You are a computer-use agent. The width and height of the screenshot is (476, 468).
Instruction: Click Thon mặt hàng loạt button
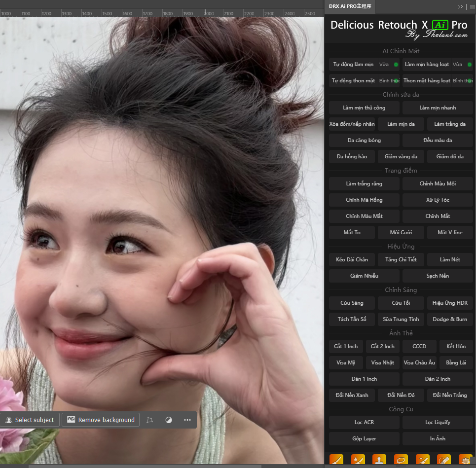[427, 81]
